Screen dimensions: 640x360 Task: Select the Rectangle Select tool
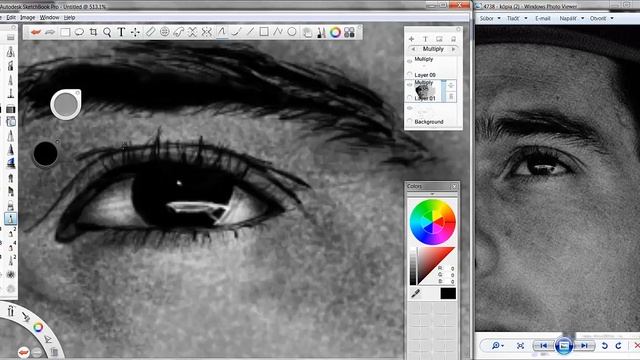pos(65,32)
